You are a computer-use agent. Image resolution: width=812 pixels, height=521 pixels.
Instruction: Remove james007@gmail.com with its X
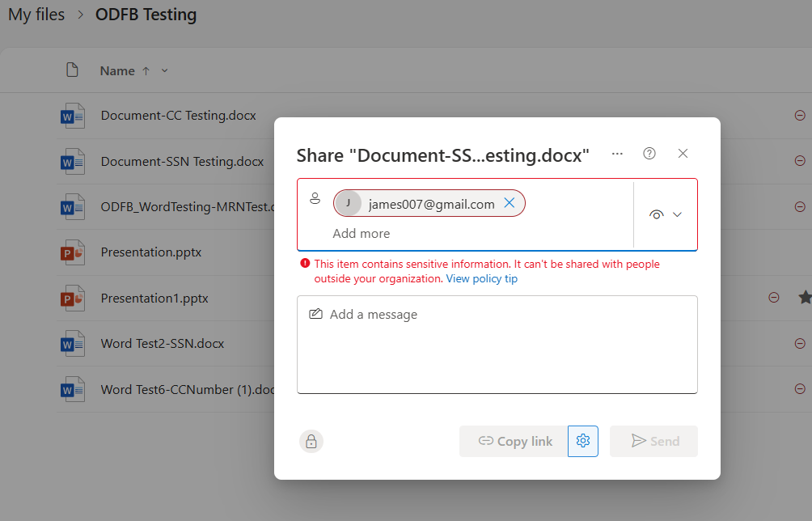[510, 203]
